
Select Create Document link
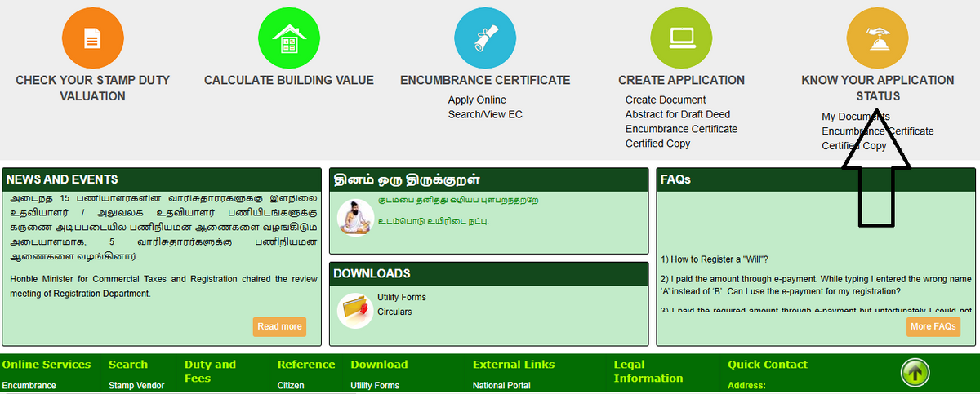tap(666, 100)
